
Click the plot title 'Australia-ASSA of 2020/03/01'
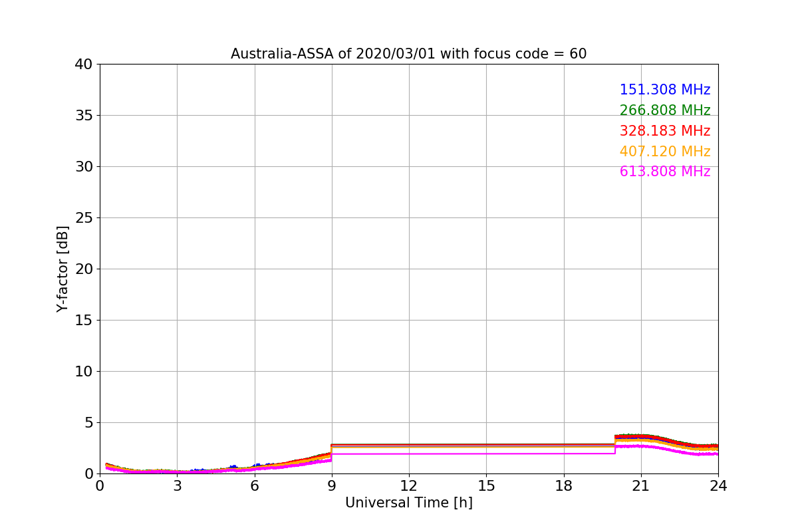(408, 54)
